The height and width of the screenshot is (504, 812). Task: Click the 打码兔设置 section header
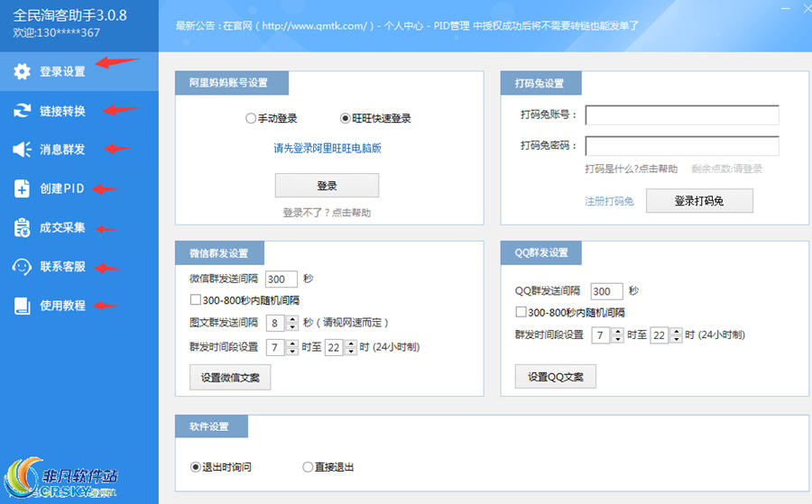(x=540, y=83)
